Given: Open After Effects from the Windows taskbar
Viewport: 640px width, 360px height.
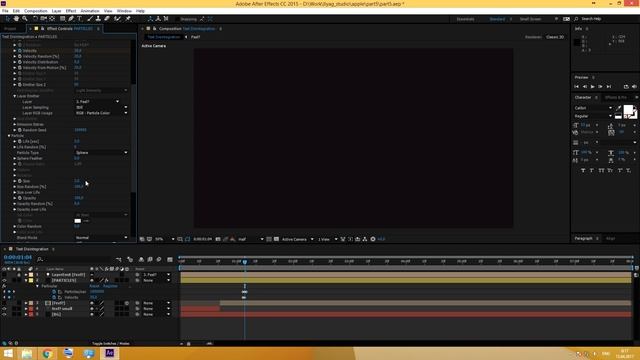Looking at the screenshot, I should (x=109, y=353).
